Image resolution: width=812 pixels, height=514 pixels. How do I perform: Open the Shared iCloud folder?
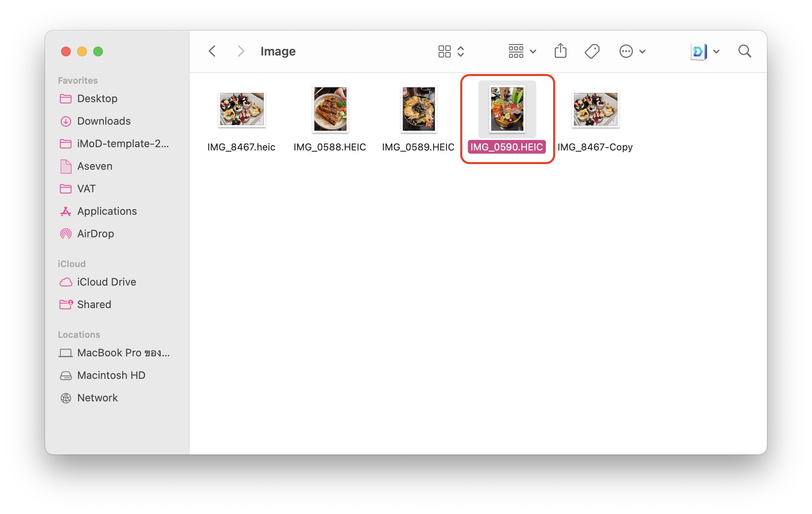[x=94, y=304]
